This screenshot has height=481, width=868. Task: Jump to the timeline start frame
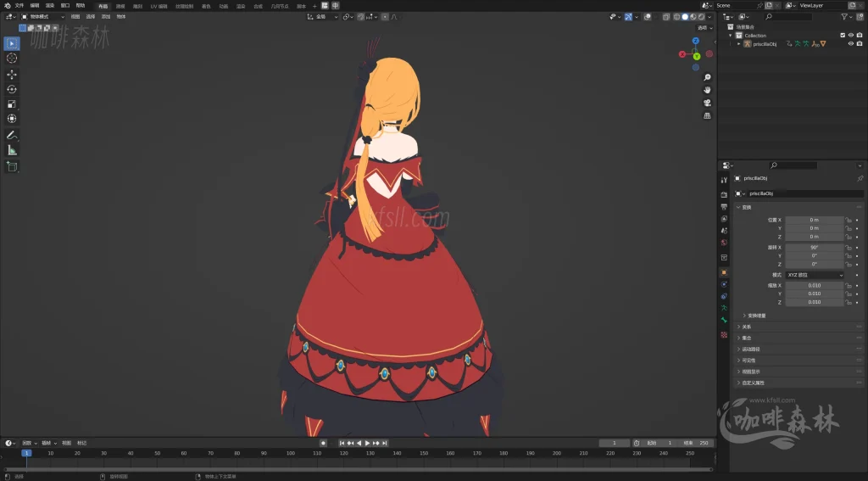click(x=342, y=444)
